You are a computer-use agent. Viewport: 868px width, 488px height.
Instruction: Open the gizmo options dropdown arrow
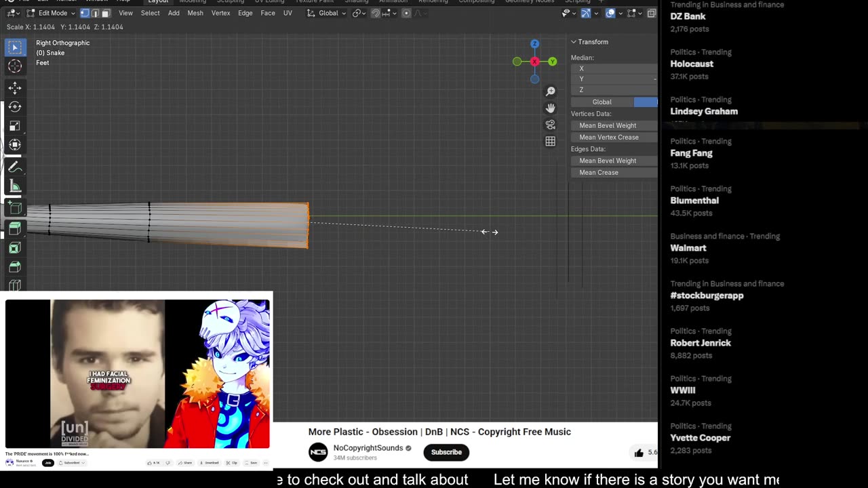[x=596, y=13]
